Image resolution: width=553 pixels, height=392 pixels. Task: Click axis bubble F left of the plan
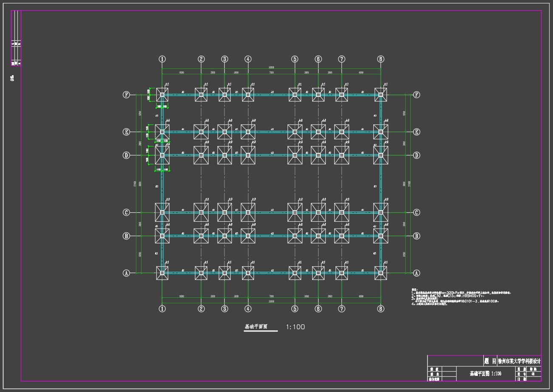[126, 95]
